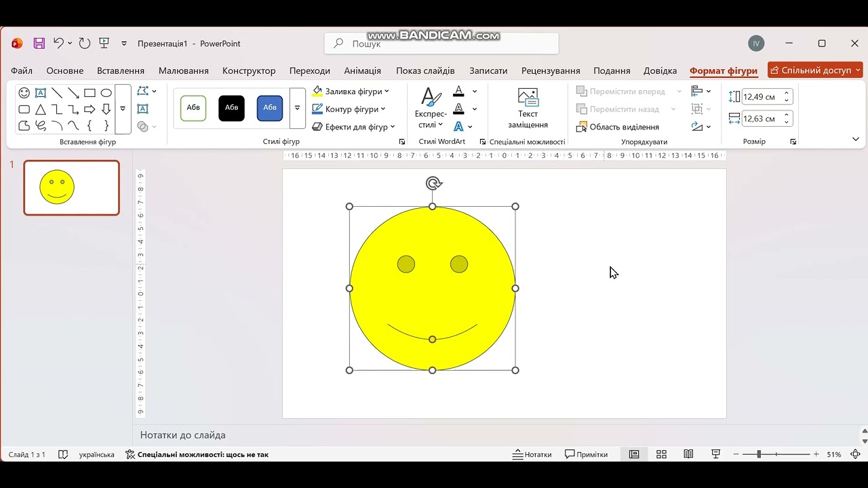This screenshot has width=868, height=488.
Task: Apply the blue filled Абв shape style
Action: coord(270,108)
